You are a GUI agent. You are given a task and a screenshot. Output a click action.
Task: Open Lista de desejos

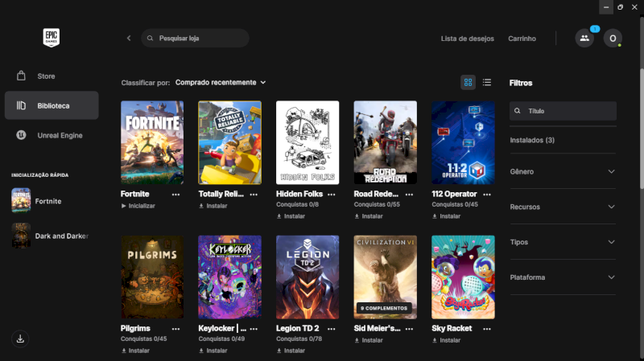468,39
